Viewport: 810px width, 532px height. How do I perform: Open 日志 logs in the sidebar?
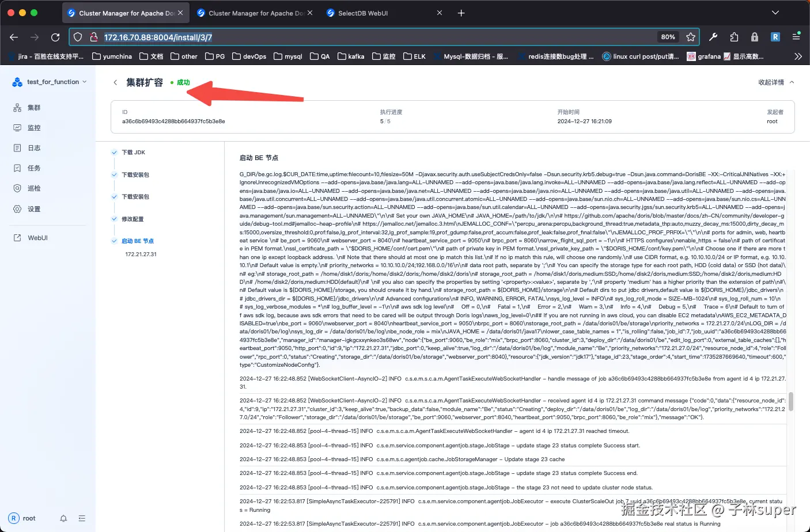coord(34,148)
